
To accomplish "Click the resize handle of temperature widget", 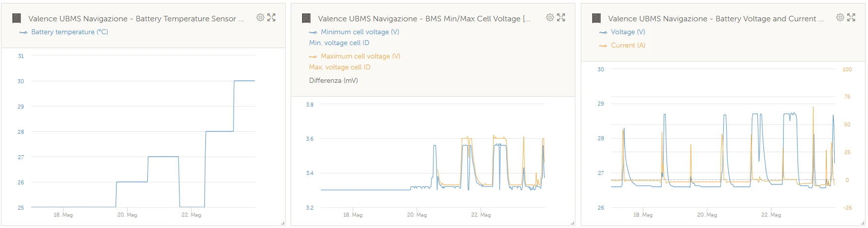I will pyautogui.click(x=283, y=224).
